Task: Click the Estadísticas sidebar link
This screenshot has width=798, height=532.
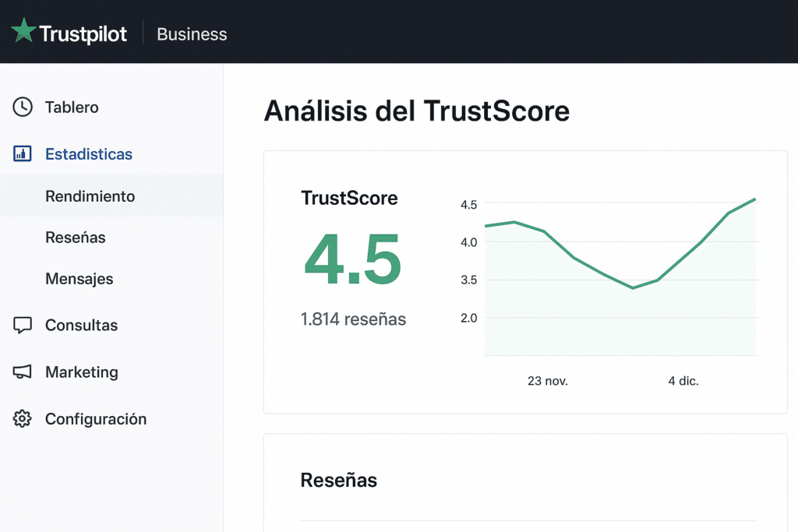Action: pyautogui.click(x=88, y=153)
